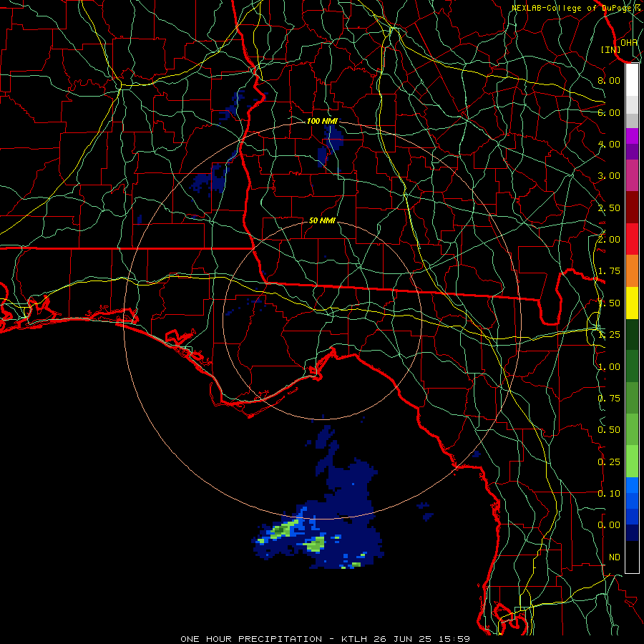Image resolution: width=644 pixels, height=644 pixels.
Task: Select the orange swatch beside 1.75
Action: coord(632,271)
